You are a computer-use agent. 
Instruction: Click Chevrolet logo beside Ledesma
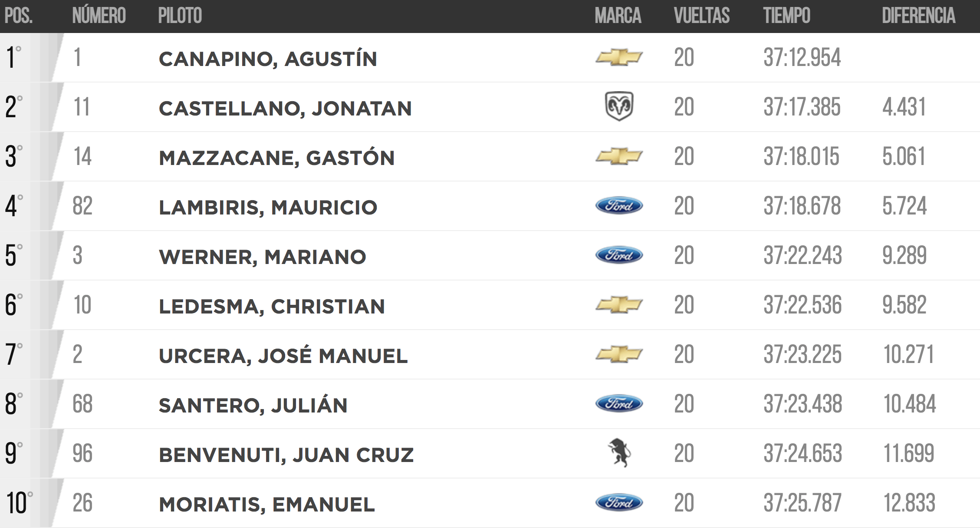[x=619, y=305]
